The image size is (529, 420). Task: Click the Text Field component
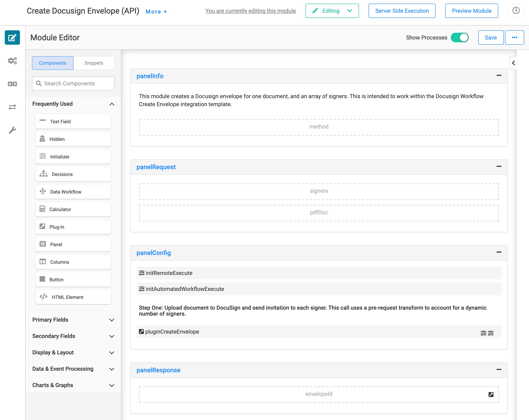tap(73, 121)
